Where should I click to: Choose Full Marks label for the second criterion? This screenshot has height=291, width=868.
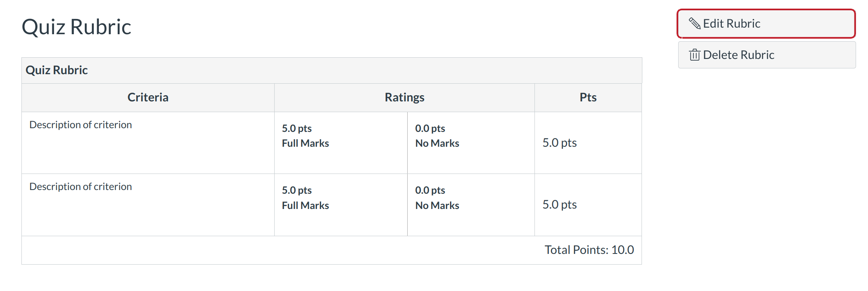coord(305,205)
